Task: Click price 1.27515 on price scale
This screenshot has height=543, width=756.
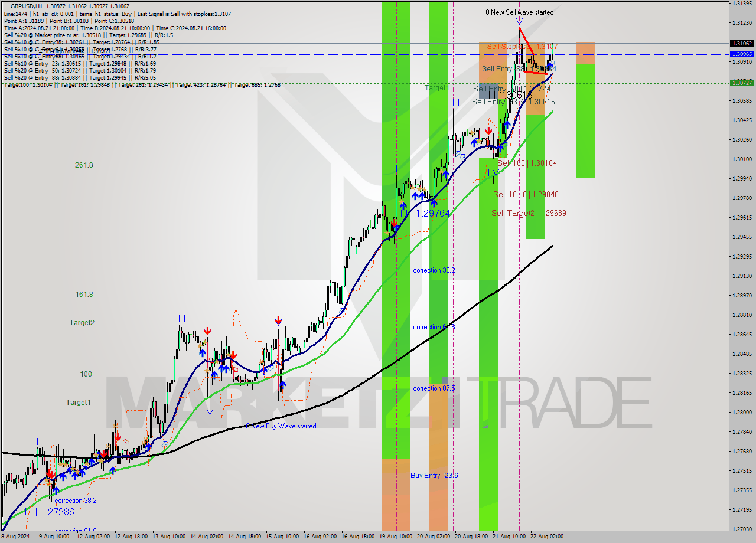Action: [742, 470]
